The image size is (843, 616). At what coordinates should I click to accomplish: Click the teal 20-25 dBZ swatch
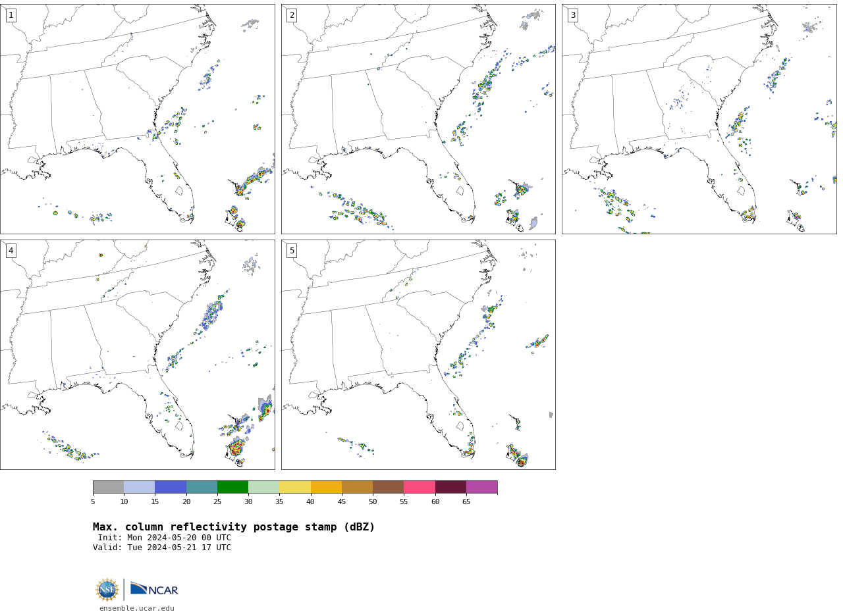point(202,487)
